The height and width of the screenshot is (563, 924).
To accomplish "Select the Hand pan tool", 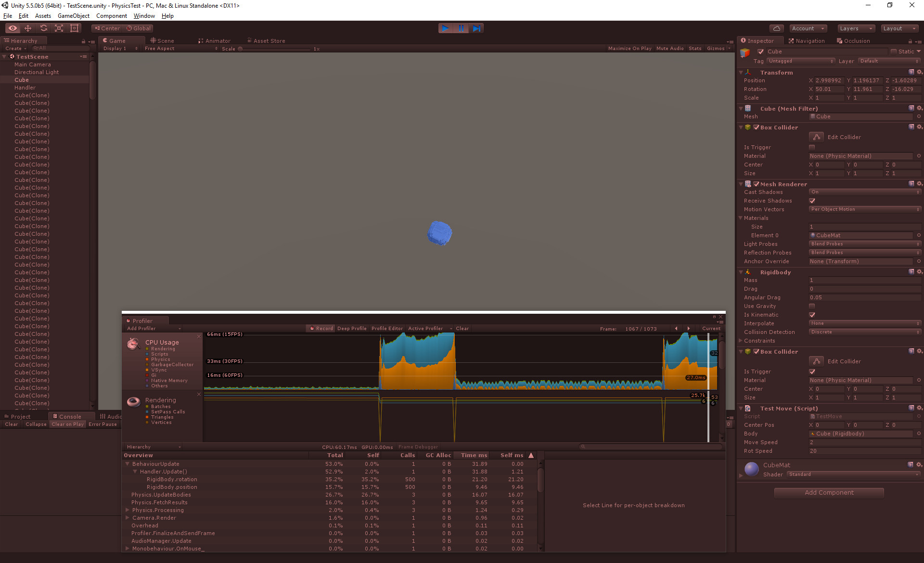I will pyautogui.click(x=13, y=28).
